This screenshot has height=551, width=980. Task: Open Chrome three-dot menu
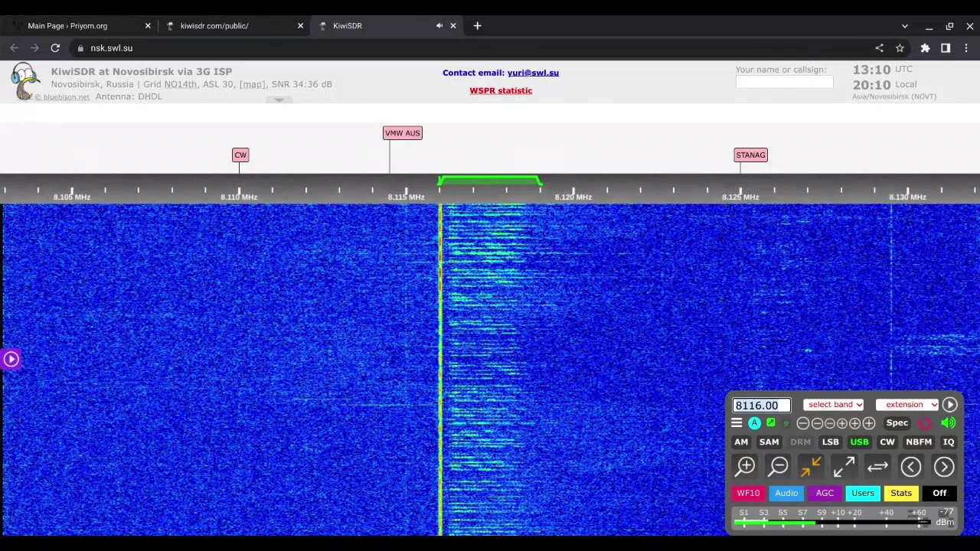[x=966, y=47]
